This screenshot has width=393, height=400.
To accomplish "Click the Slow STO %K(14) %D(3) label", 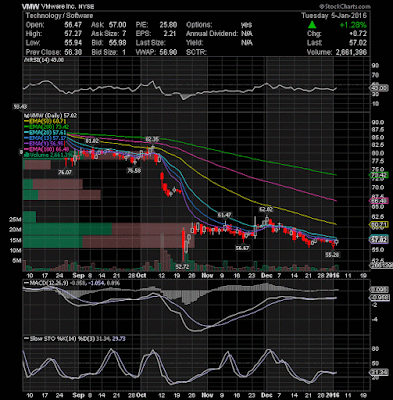I will click(x=59, y=339).
